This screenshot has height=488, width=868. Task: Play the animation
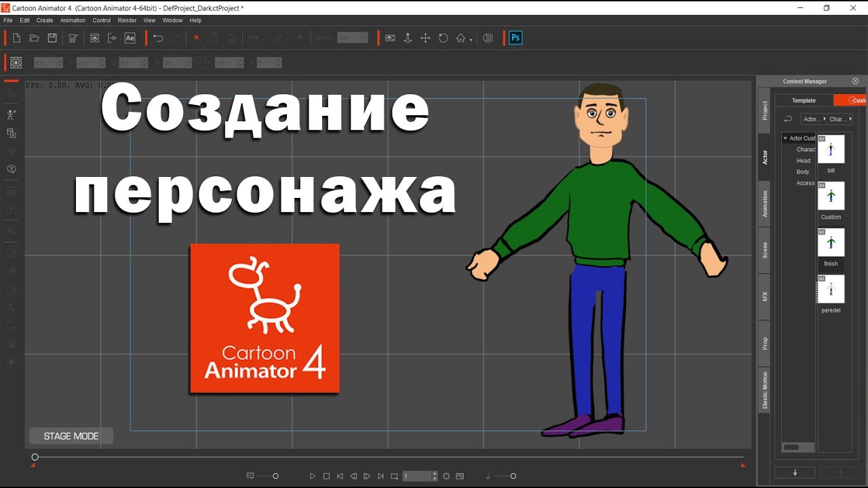(x=313, y=476)
